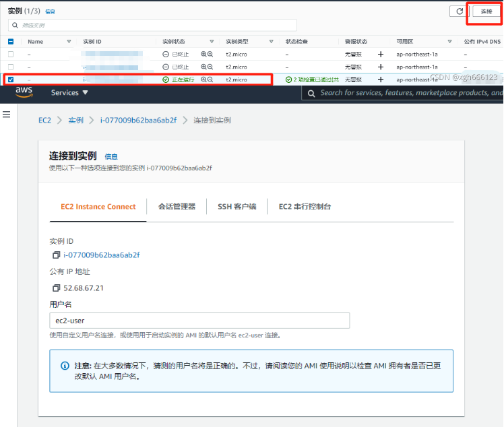504x427 pixels.
Task: Toggle the select-all instances checkbox
Action: [x=11, y=42]
